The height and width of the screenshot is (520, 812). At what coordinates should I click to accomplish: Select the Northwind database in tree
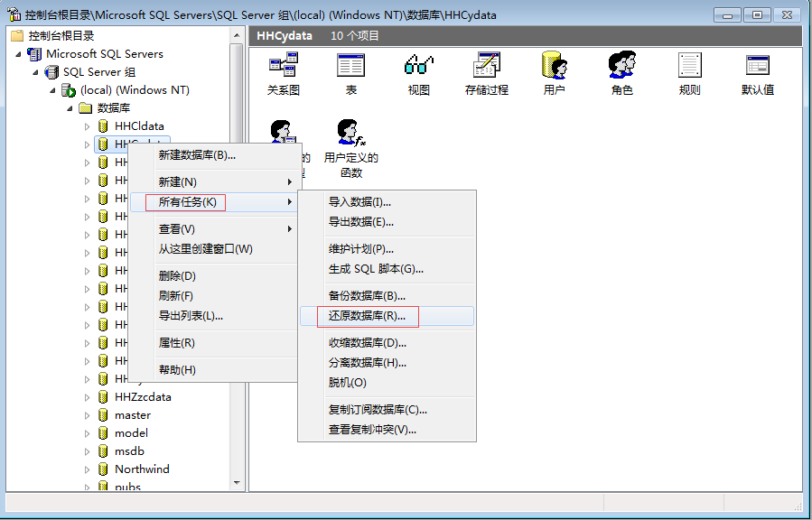pos(142,469)
